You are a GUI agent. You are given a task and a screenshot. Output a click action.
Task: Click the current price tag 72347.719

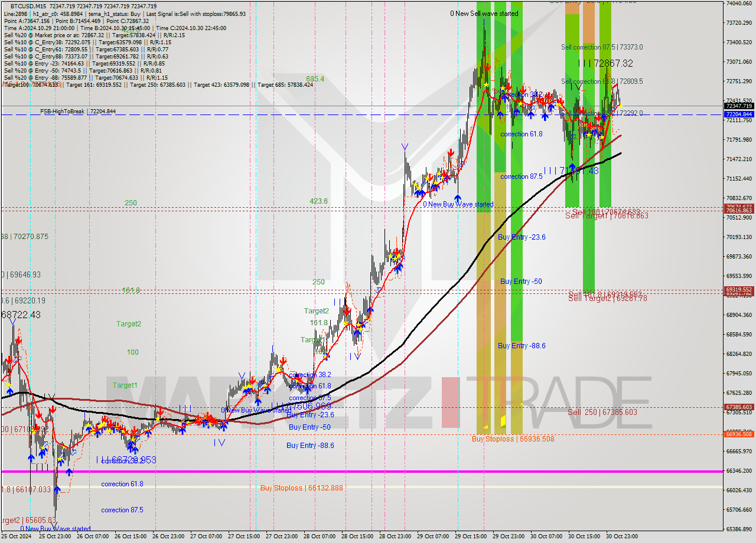(738, 106)
